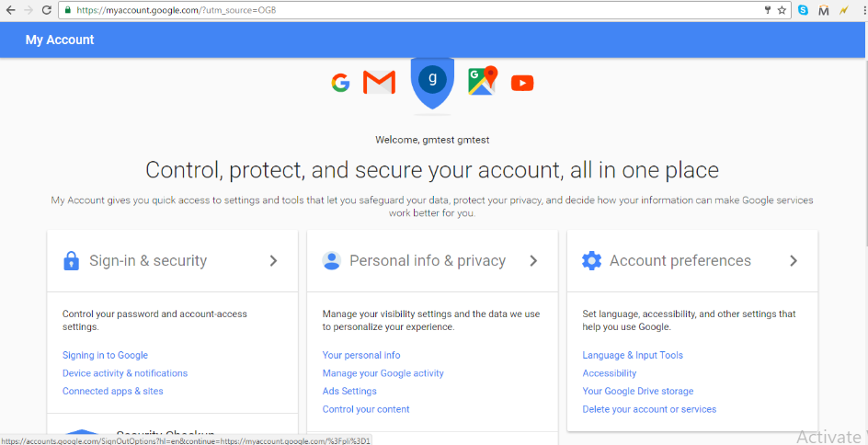The width and height of the screenshot is (868, 445).
Task: Open 'Delete your account or services' link
Action: 649,409
